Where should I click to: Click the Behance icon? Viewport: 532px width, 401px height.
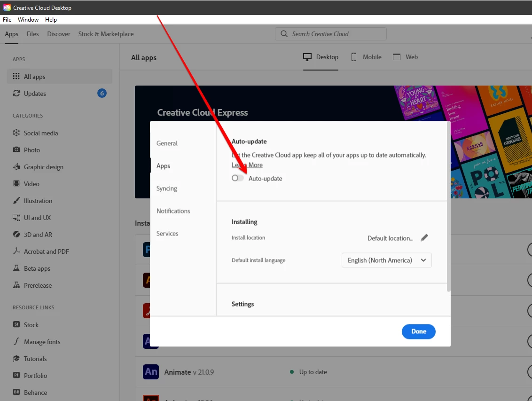pos(16,392)
